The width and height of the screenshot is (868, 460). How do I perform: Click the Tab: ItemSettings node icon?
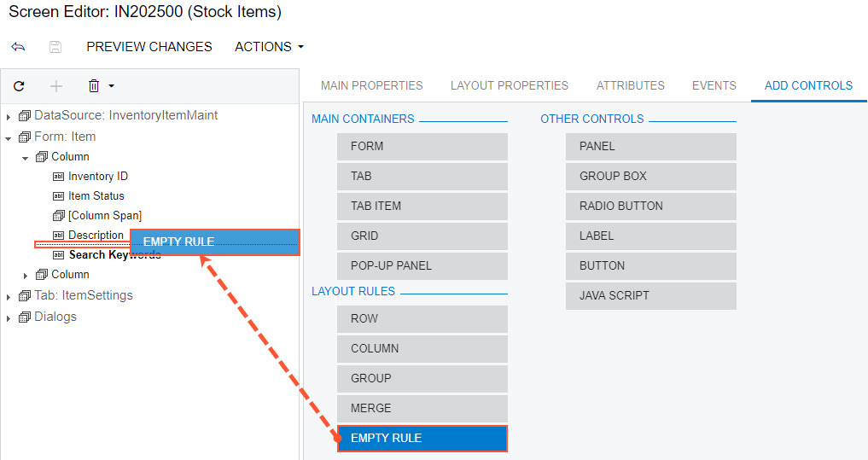(x=24, y=296)
